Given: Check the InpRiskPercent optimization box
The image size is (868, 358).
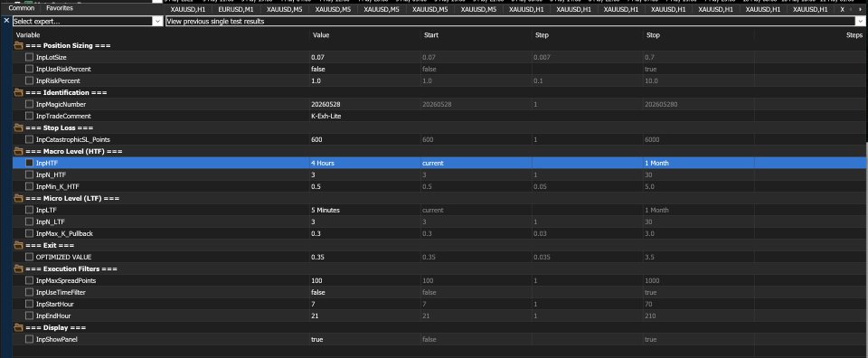Looking at the screenshot, I should 29,80.
